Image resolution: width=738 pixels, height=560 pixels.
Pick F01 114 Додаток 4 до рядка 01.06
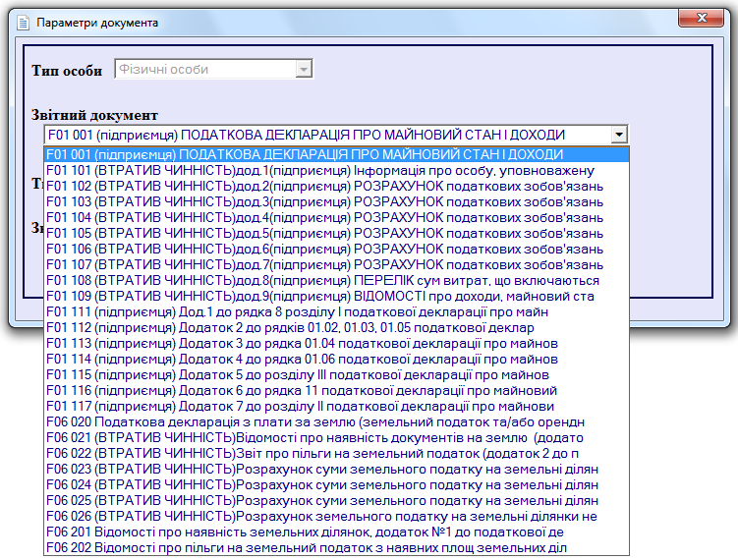click(x=302, y=359)
